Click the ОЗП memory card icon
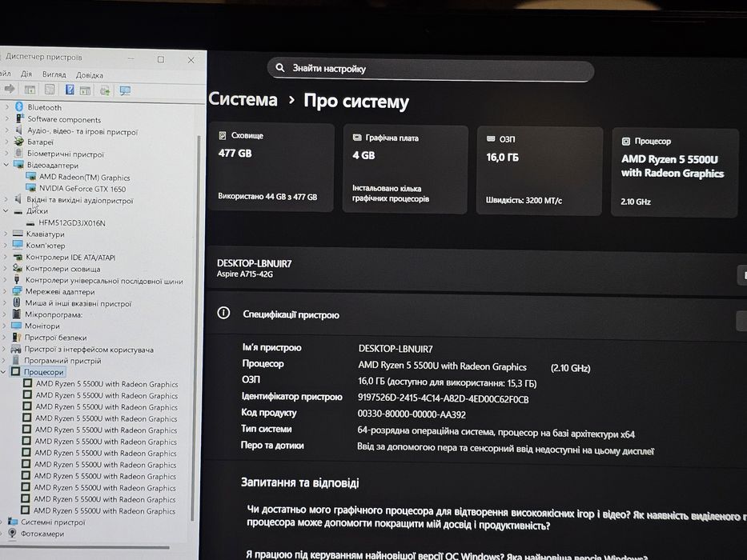The height and width of the screenshot is (560, 747). pyautogui.click(x=491, y=139)
